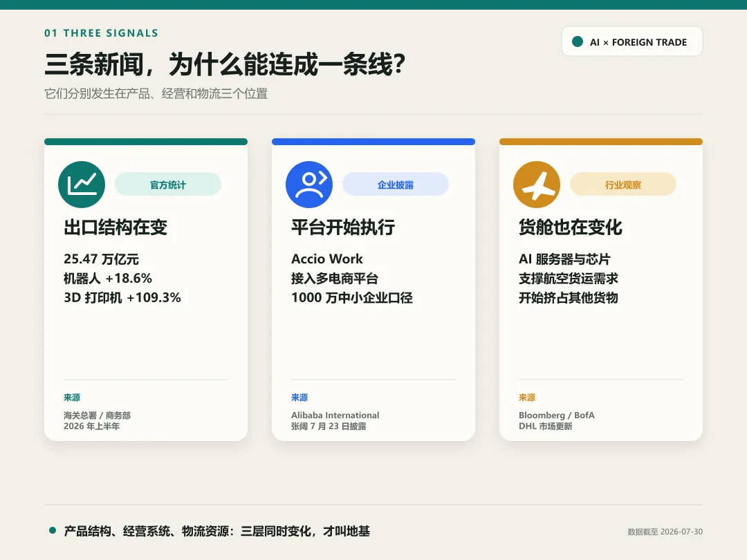Image resolution: width=747 pixels, height=560 pixels.
Task: Click the source 海关总署 / 商务部
Action: 98,416
